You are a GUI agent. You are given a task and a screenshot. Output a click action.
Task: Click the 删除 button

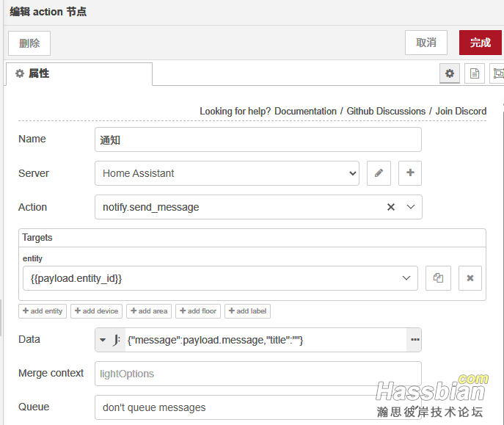coord(29,43)
